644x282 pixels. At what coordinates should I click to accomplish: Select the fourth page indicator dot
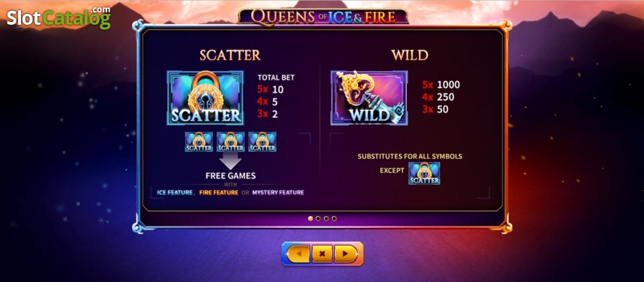tap(334, 219)
